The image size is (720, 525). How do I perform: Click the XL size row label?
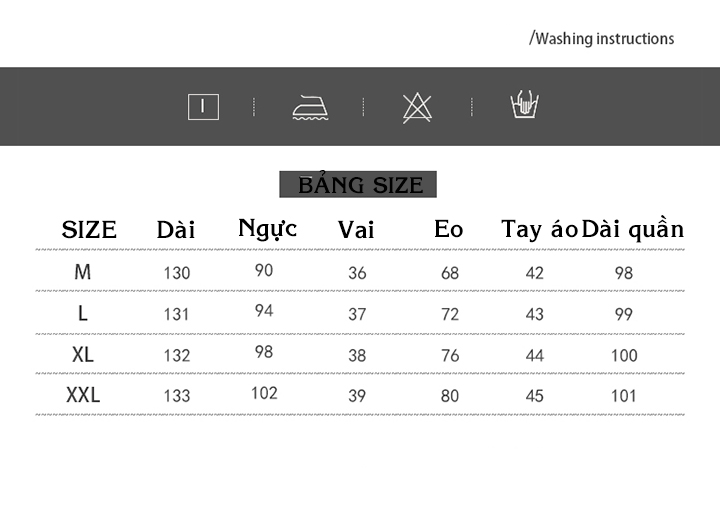point(83,355)
